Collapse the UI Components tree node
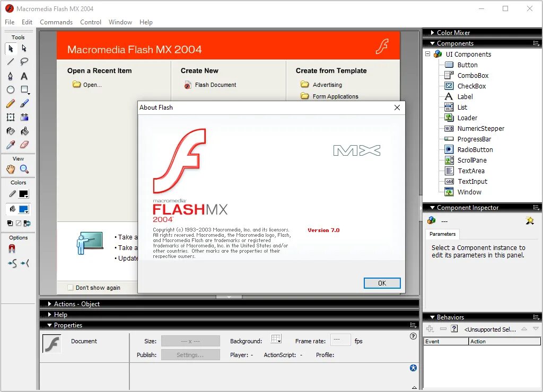This screenshot has height=392, width=543. (428, 54)
